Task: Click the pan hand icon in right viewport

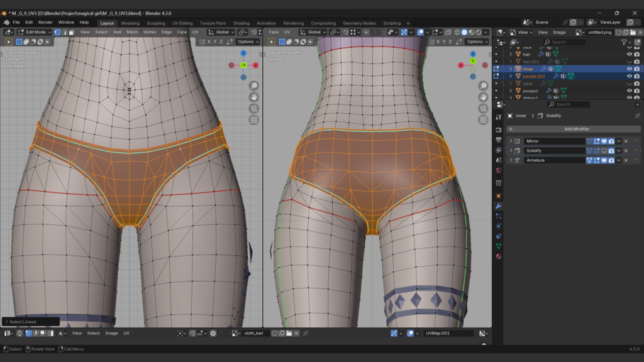Action: coord(483,97)
